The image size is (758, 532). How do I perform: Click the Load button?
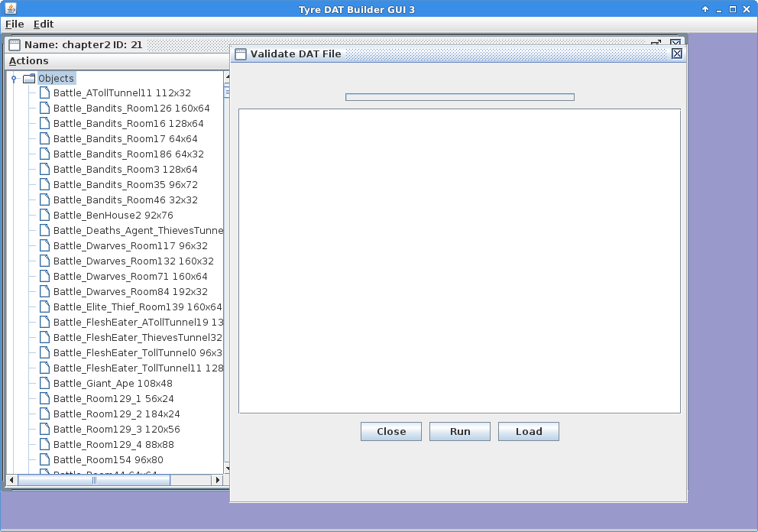528,431
